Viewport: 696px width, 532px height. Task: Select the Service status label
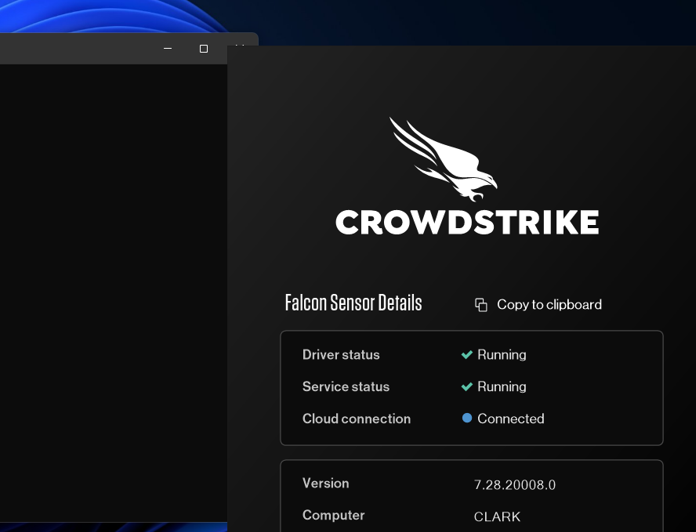click(346, 386)
